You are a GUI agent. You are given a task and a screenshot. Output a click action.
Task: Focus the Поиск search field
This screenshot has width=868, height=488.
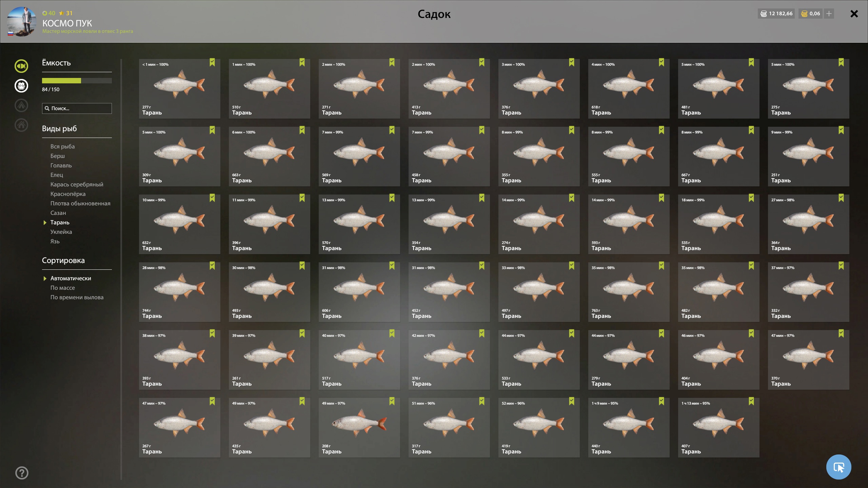[x=77, y=108]
